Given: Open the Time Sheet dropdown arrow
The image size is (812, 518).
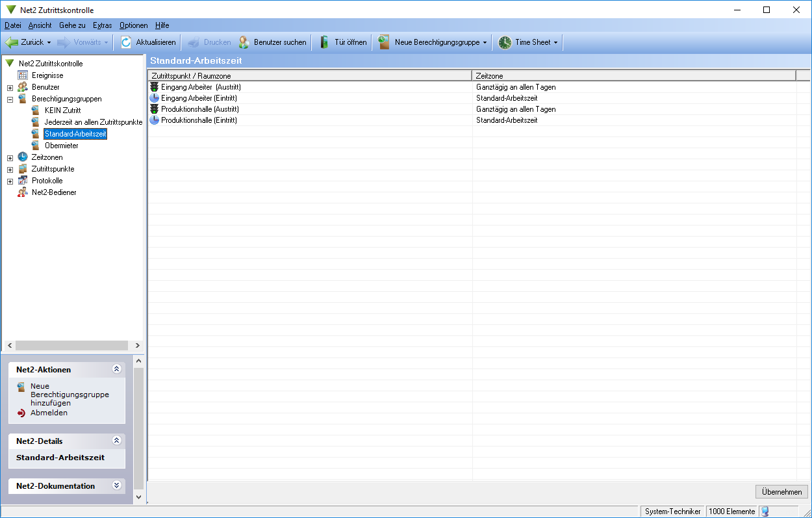Looking at the screenshot, I should 555,43.
